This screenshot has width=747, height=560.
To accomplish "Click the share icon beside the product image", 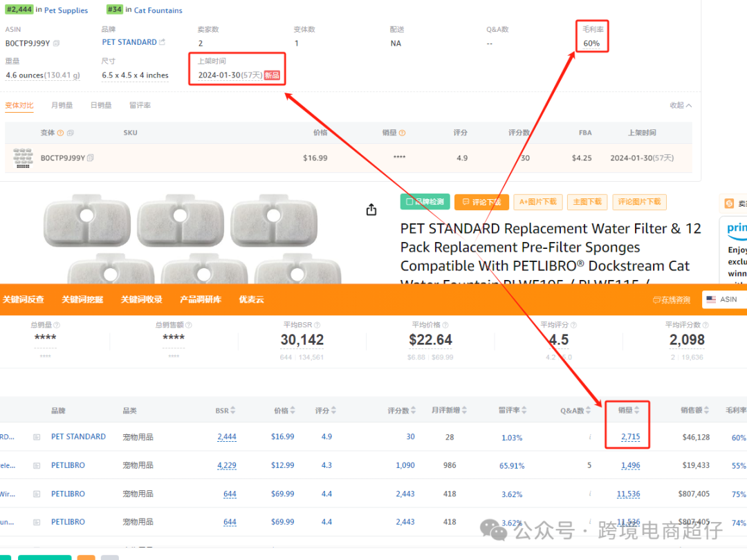I will pyautogui.click(x=371, y=209).
